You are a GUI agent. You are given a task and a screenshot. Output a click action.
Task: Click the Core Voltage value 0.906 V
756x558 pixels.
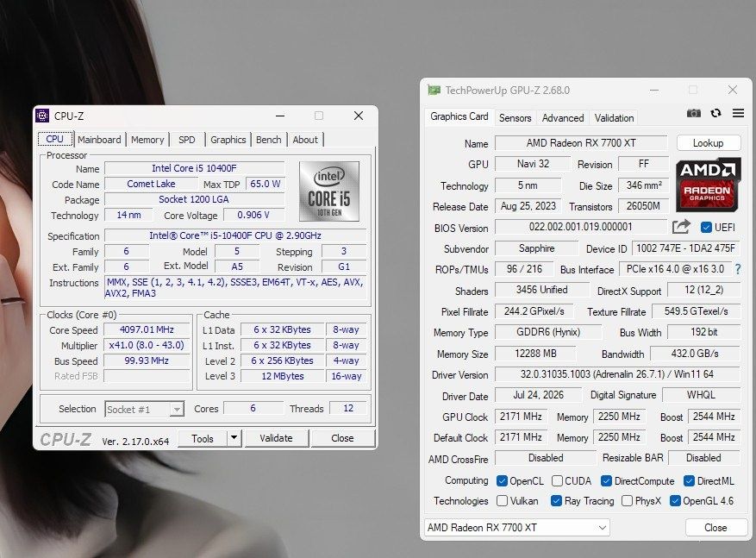tap(253, 215)
